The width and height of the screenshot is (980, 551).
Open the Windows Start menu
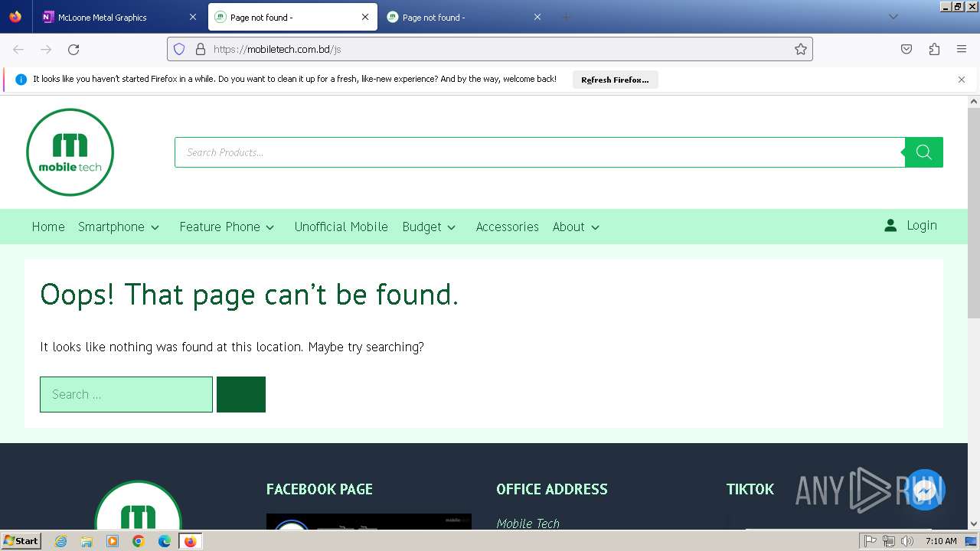[x=21, y=541]
